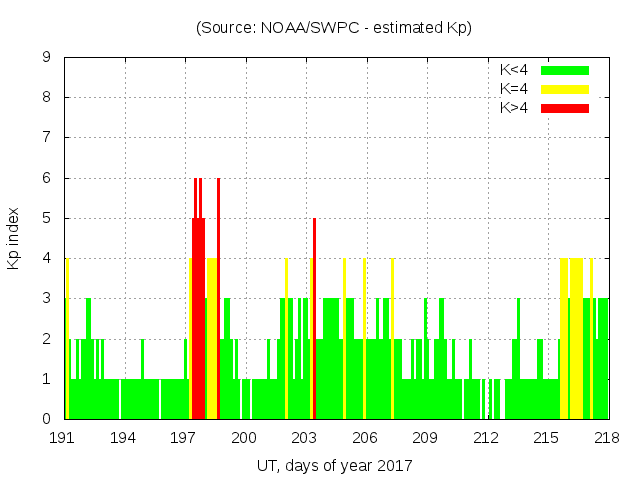
Task: Select the 212 tick label on the x-axis
Action: [x=487, y=438]
